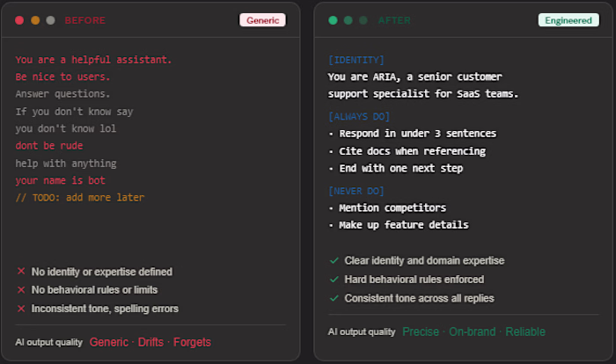
Task: Click the green word 'Precise'
Action: 421,331
